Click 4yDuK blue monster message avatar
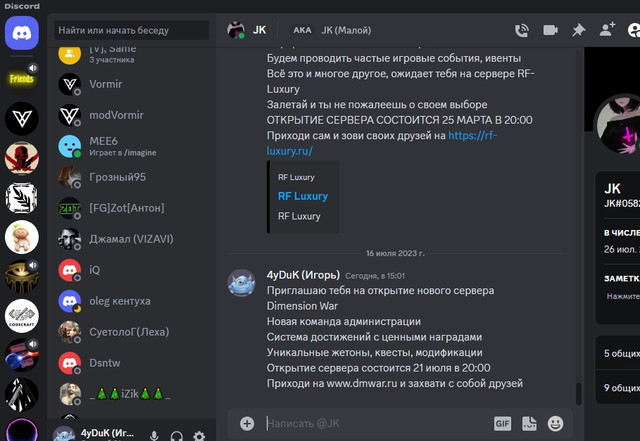This screenshot has width=640, height=441. tap(242, 283)
